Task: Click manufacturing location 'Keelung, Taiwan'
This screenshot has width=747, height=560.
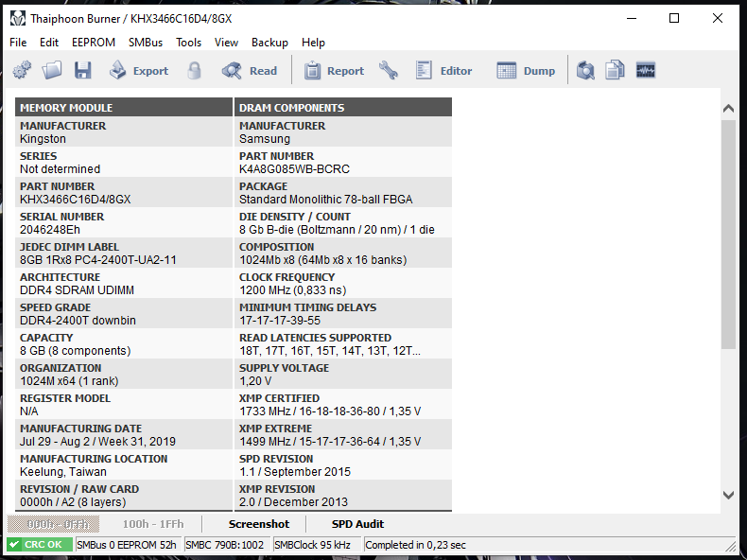Action: click(63, 472)
